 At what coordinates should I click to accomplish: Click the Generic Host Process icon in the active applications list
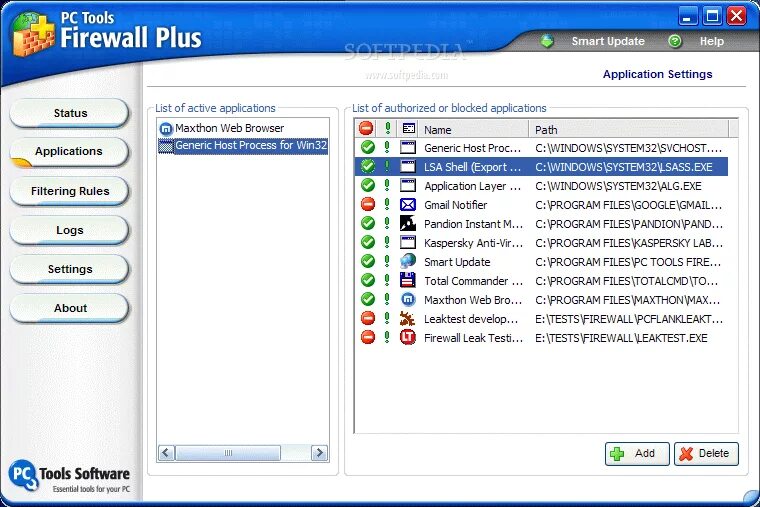tap(166, 146)
